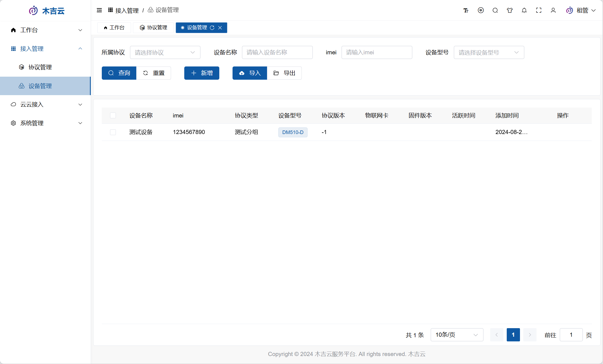Open the user profile person icon
The height and width of the screenshot is (364, 603).
pos(553,10)
